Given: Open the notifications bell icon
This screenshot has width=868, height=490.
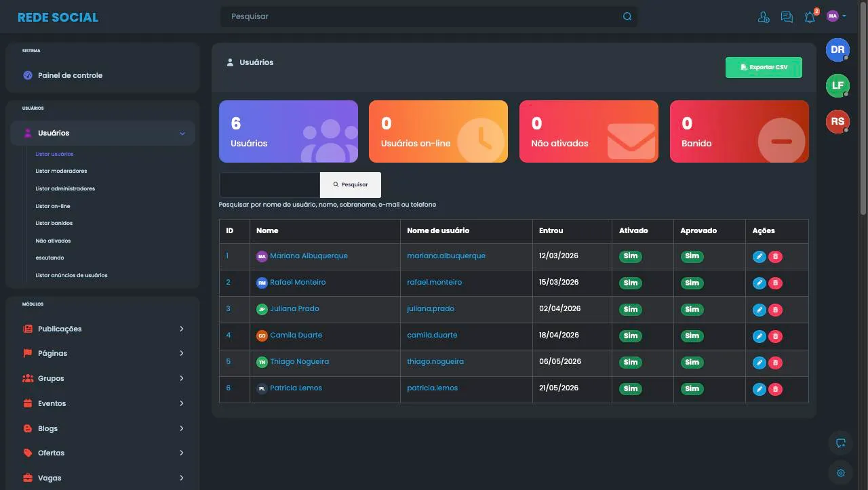Looking at the screenshot, I should [x=810, y=17].
